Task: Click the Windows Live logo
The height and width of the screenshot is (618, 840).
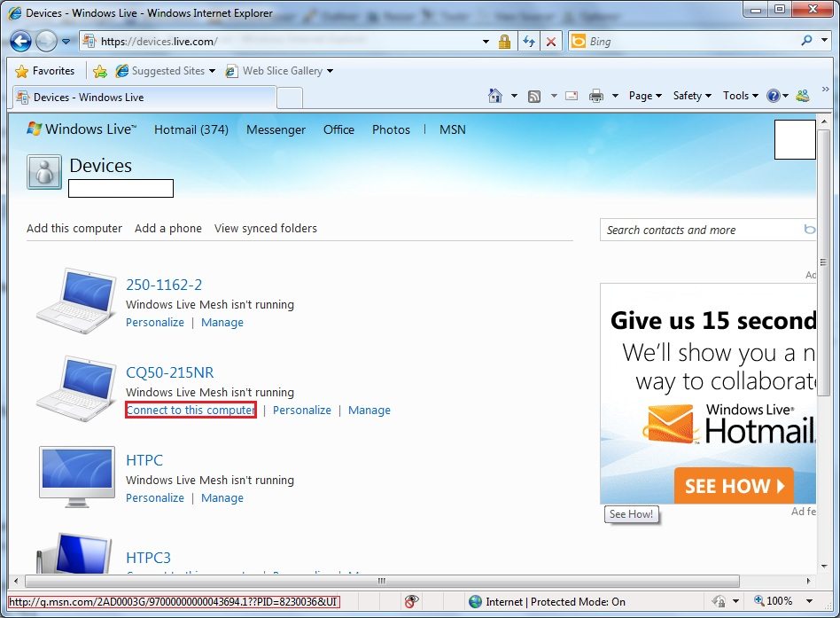Action: 82,129
